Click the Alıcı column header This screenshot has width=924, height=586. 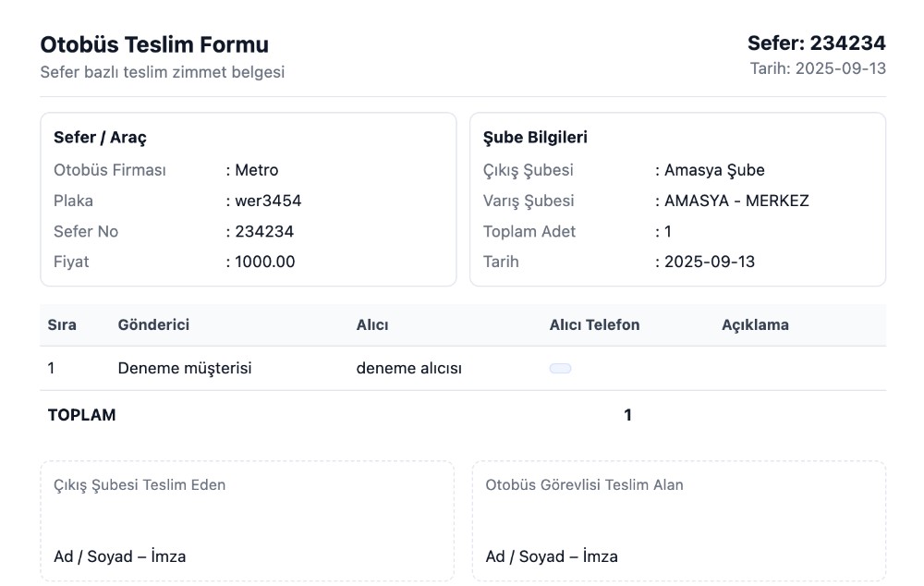372,325
